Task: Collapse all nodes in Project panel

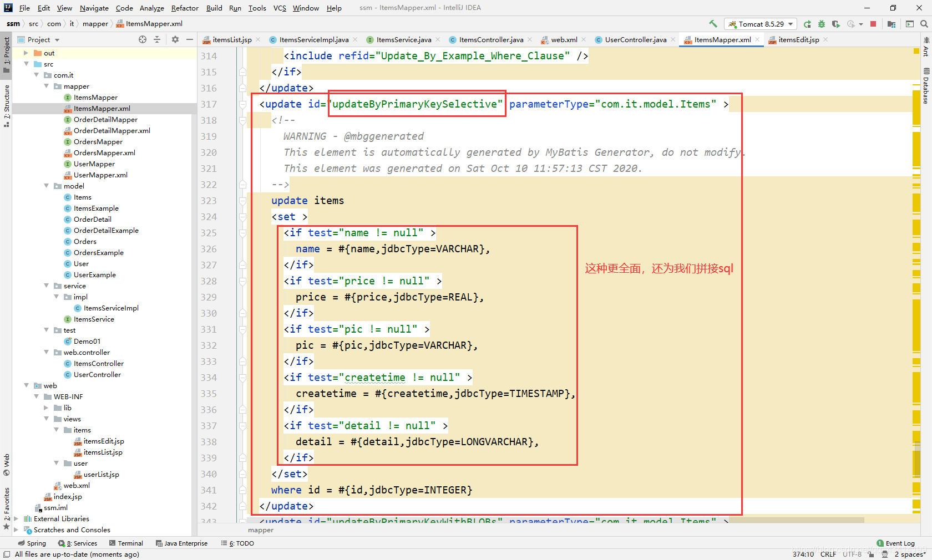Action: 157,39
